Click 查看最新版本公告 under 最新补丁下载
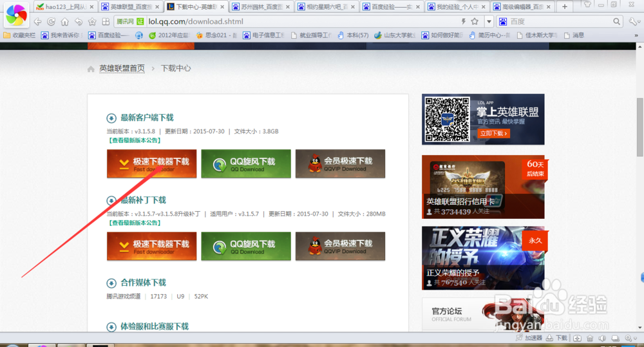 pyautogui.click(x=135, y=223)
